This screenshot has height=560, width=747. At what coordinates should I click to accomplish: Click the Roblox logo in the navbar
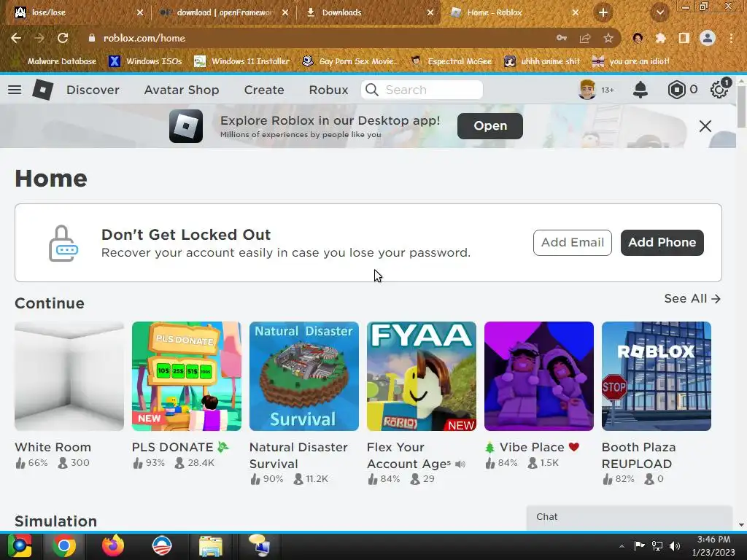tap(42, 90)
